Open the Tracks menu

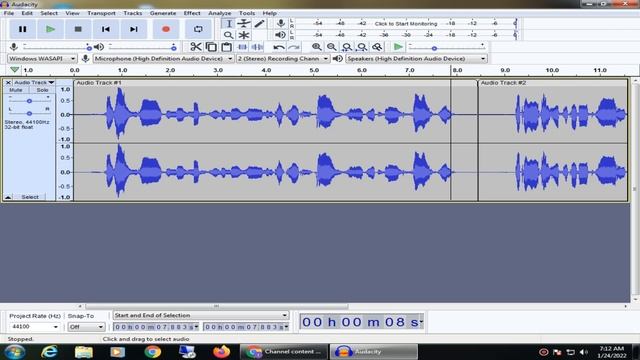[133, 13]
